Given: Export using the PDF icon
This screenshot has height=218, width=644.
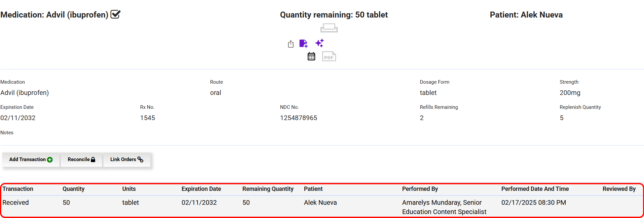Looking at the screenshot, I should click(x=329, y=57).
